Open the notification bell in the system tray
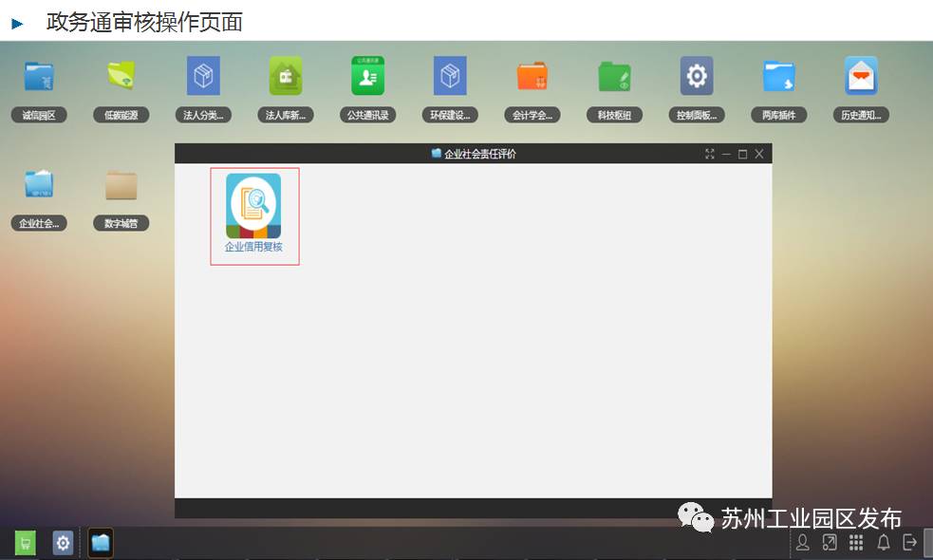This screenshot has width=933, height=560. (x=882, y=543)
